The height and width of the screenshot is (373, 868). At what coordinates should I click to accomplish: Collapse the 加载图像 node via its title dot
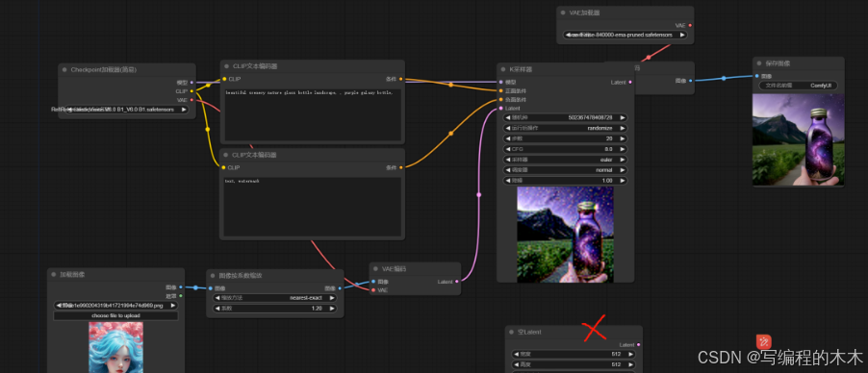54,275
